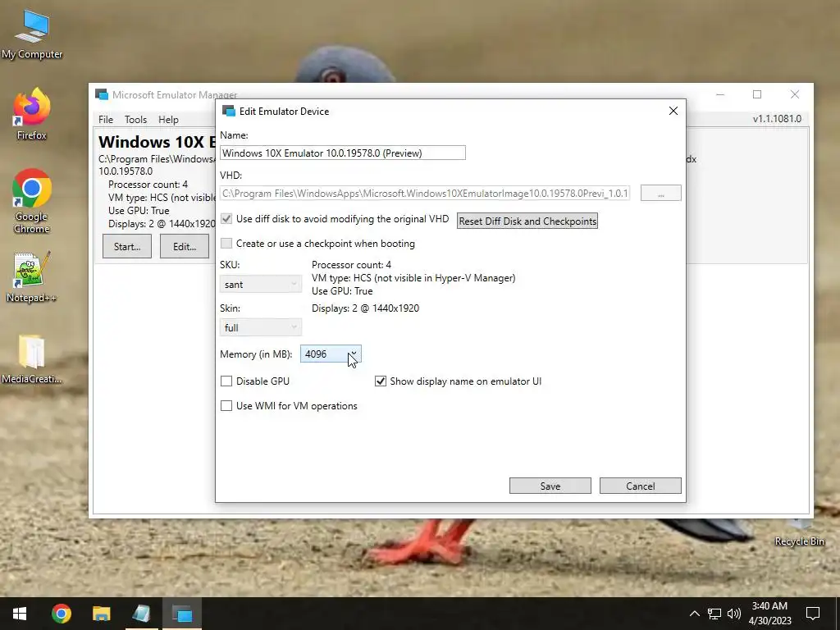This screenshot has width=840, height=630.
Task: Click VM type: HCS text in dialog
Action: click(x=413, y=278)
